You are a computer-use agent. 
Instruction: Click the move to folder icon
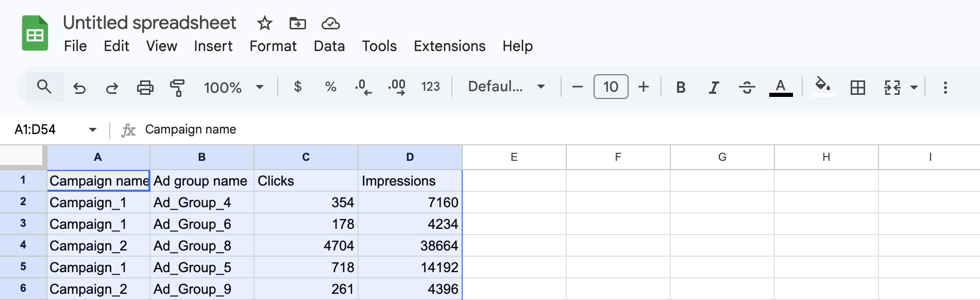click(297, 23)
